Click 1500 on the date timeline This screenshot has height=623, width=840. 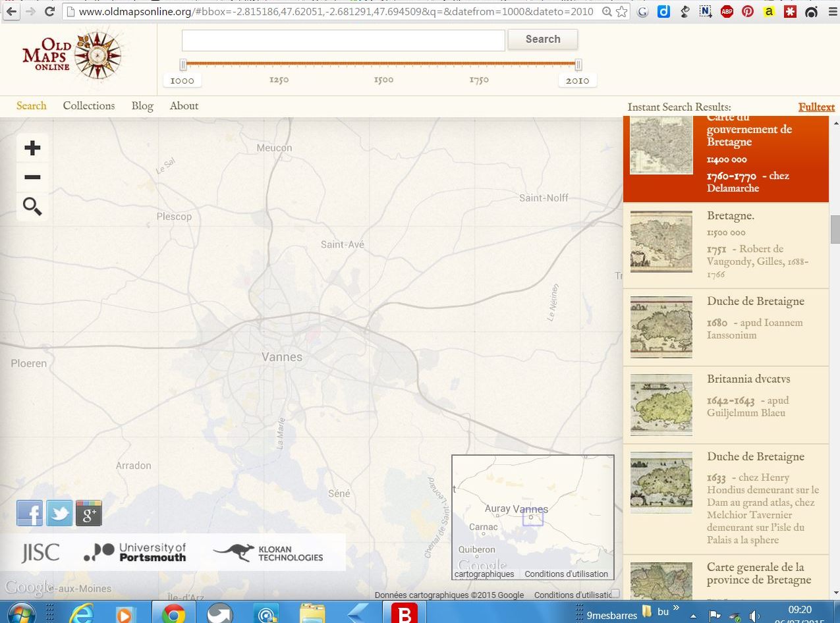[x=383, y=80]
